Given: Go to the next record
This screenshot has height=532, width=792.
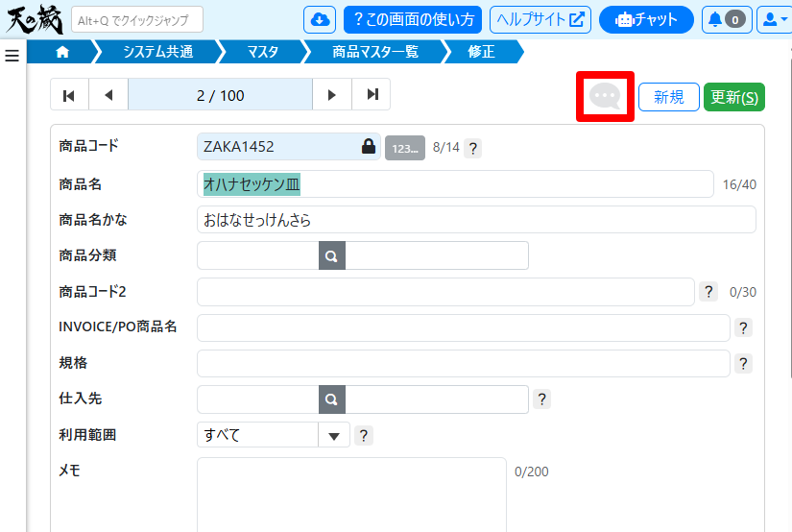Looking at the screenshot, I should 332,95.
